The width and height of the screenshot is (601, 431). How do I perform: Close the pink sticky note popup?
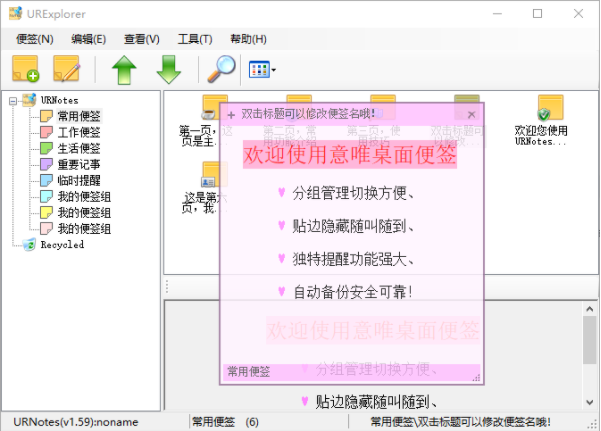pos(472,114)
